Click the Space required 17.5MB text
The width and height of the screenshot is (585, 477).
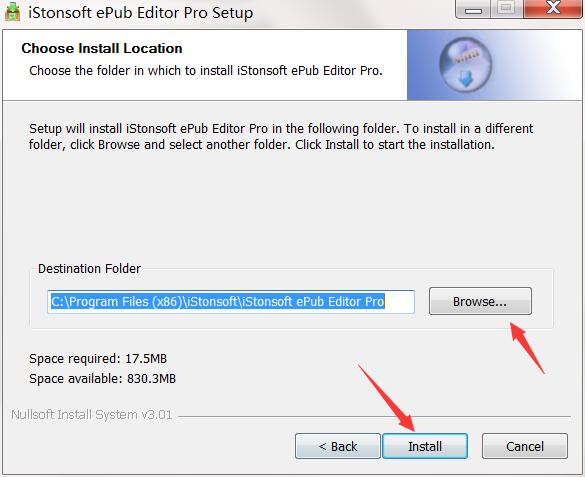[98, 358]
